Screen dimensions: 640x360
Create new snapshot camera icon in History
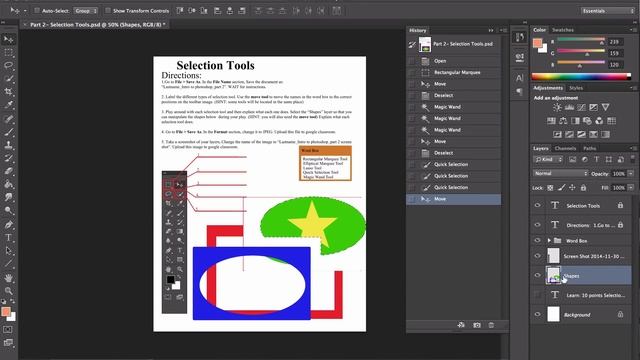pos(477,325)
